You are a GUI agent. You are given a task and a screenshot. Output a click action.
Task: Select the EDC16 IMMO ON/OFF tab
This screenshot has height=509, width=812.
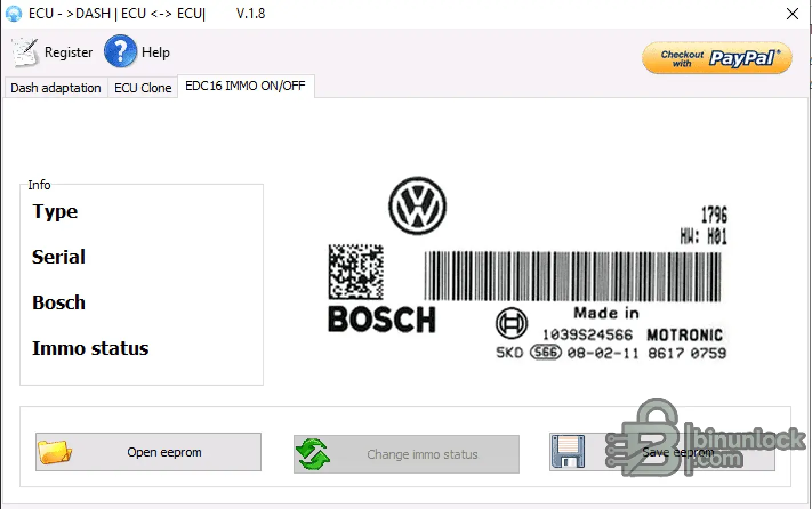(x=246, y=86)
